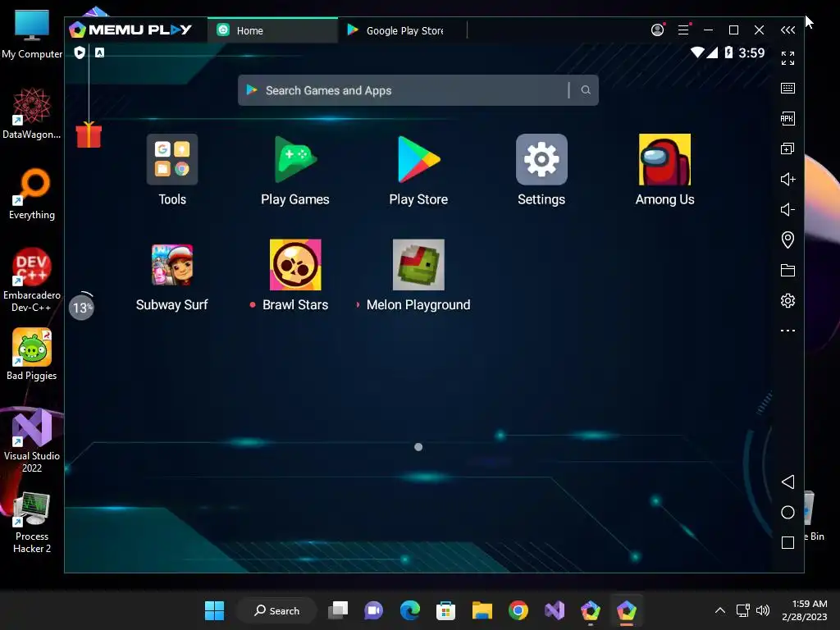This screenshot has width=840, height=630.
Task: Open the Tools folder in MEmu
Action: click(x=172, y=160)
